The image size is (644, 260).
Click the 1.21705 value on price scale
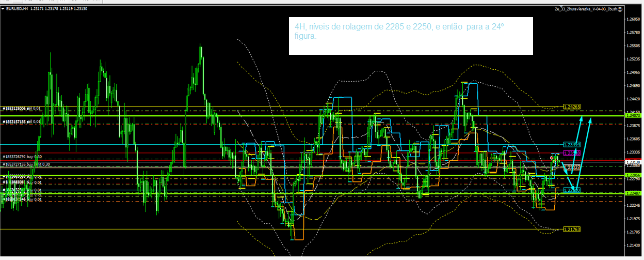[x=633, y=232]
